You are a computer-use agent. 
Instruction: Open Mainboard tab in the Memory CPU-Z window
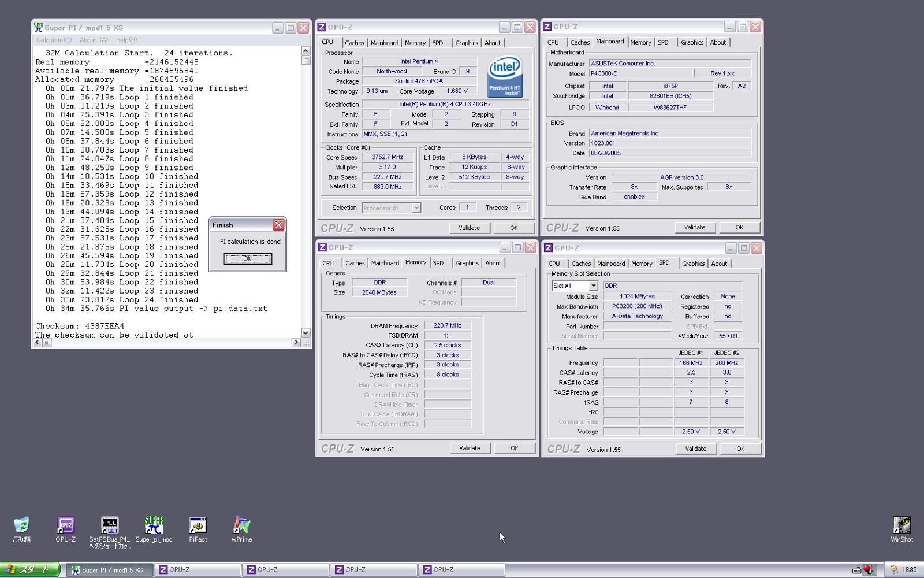385,263
